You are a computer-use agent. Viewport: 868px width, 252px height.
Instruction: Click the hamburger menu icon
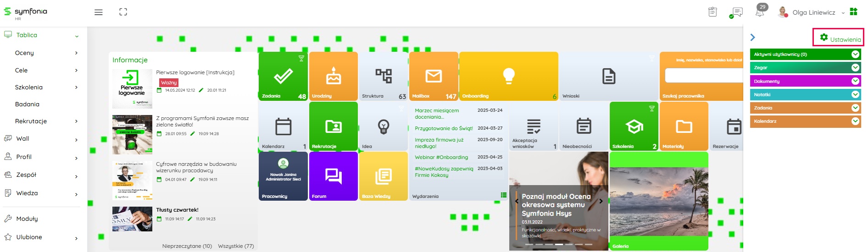[x=98, y=12]
